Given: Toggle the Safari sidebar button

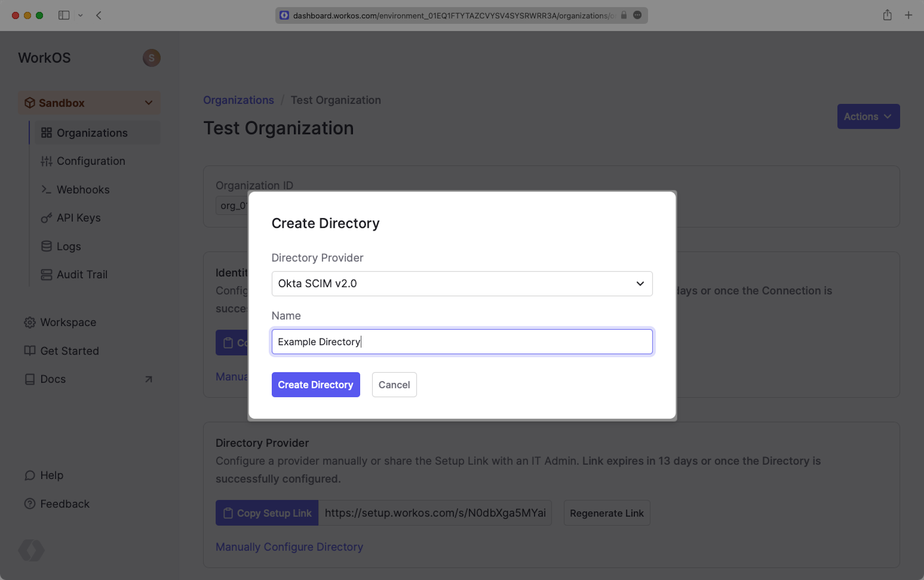Looking at the screenshot, I should pyautogui.click(x=64, y=15).
